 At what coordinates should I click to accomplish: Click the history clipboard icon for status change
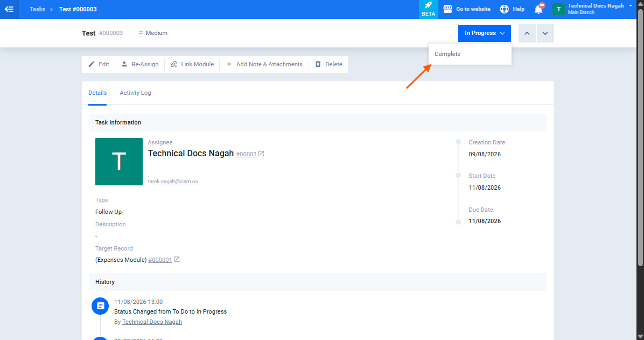100,306
